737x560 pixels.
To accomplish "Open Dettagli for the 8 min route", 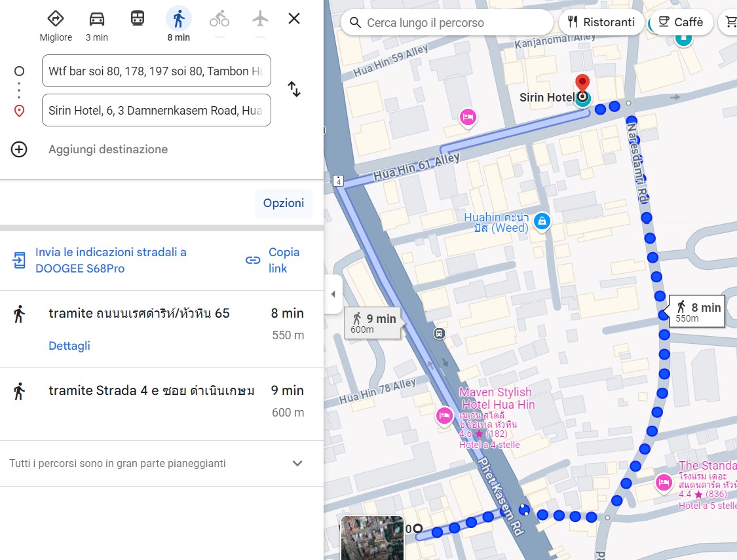I will point(69,346).
